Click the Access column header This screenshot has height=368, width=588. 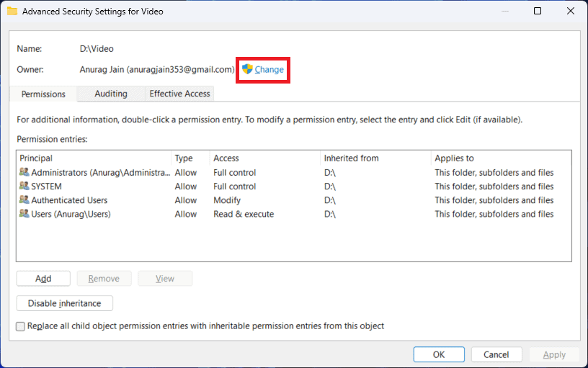click(x=226, y=158)
